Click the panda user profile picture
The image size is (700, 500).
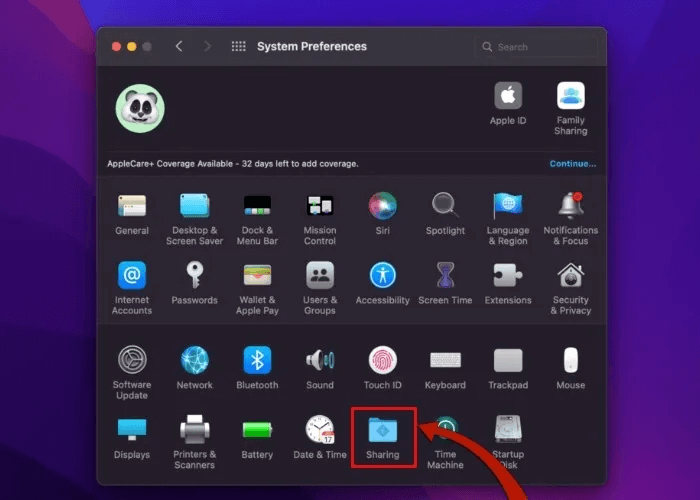pyautogui.click(x=140, y=108)
